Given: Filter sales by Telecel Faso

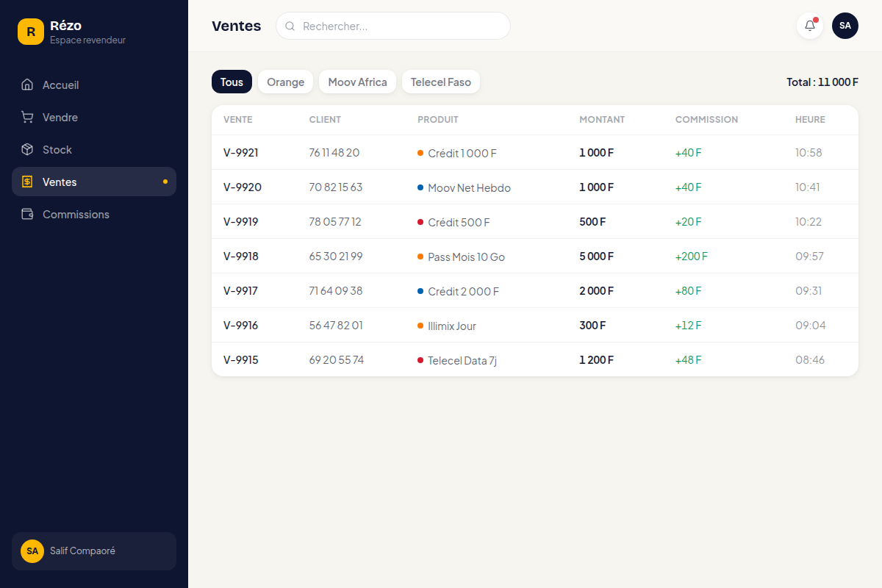Looking at the screenshot, I should point(441,82).
